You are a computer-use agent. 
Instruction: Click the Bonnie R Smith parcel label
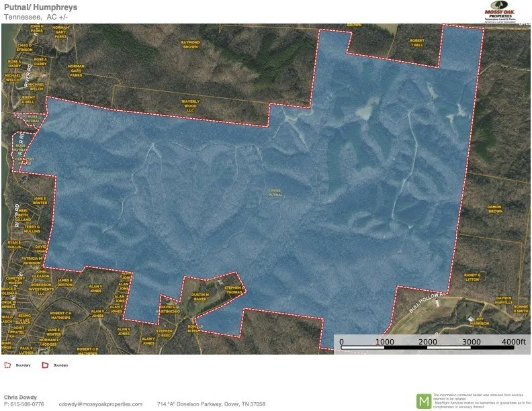(x=521, y=309)
